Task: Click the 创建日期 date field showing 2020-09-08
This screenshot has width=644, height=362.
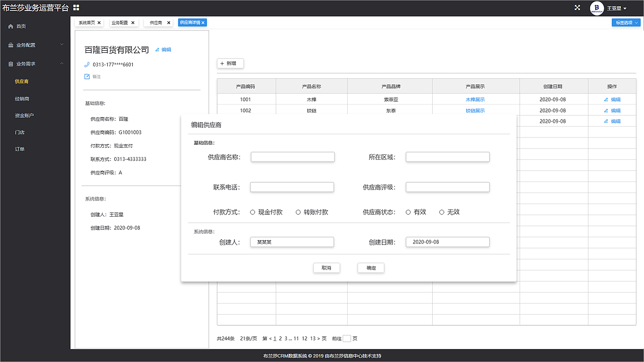Action: [x=447, y=242]
